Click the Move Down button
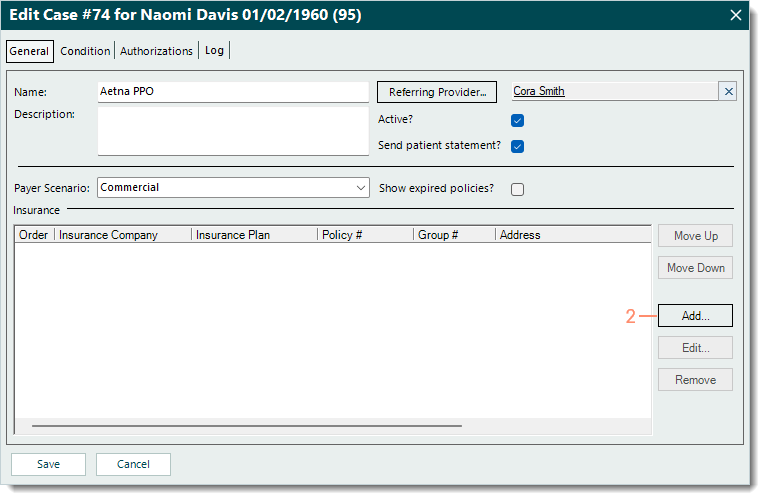 click(695, 268)
